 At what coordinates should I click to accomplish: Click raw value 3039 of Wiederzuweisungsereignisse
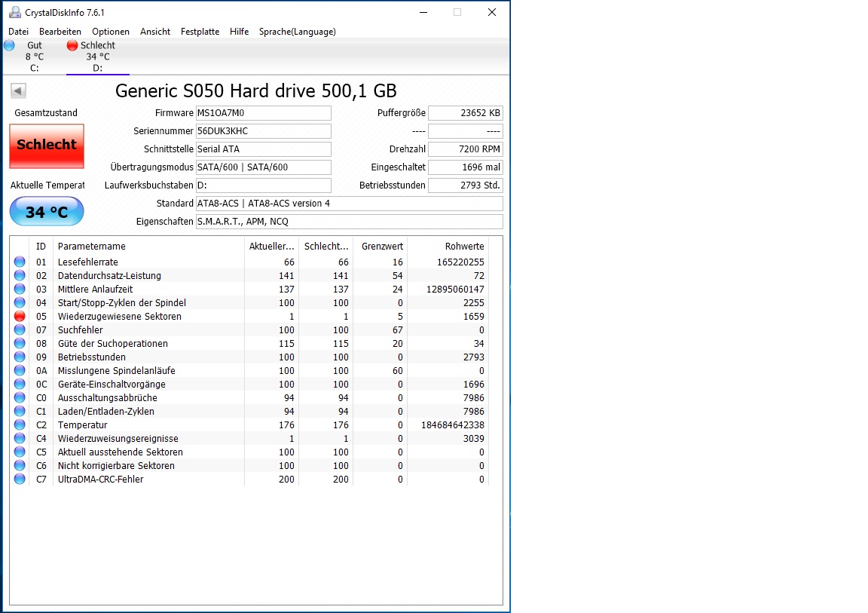[474, 438]
